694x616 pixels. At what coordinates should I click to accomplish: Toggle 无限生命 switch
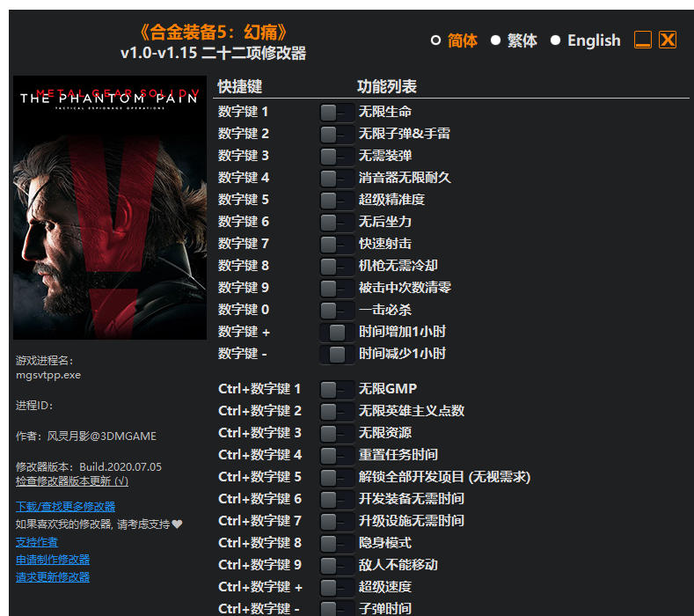(337, 113)
